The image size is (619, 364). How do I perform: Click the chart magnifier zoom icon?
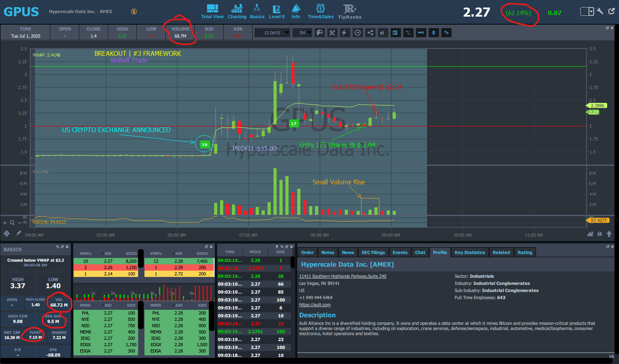tap(12, 223)
